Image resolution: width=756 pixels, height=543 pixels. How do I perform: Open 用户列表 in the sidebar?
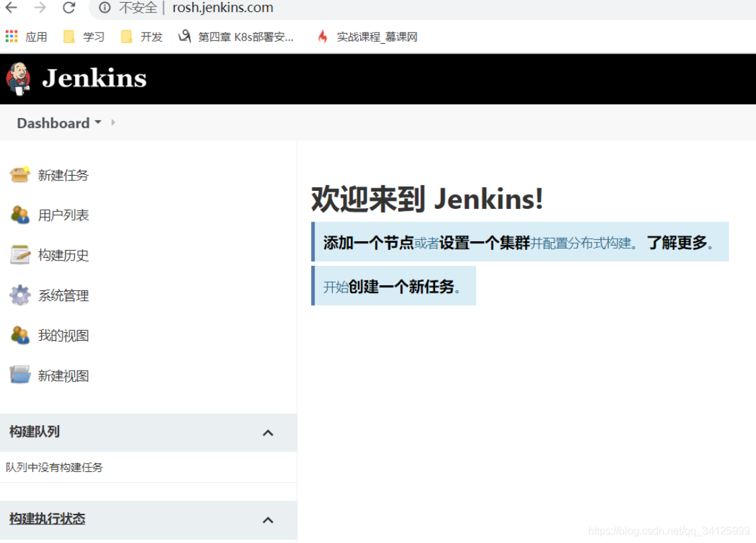[63, 215]
